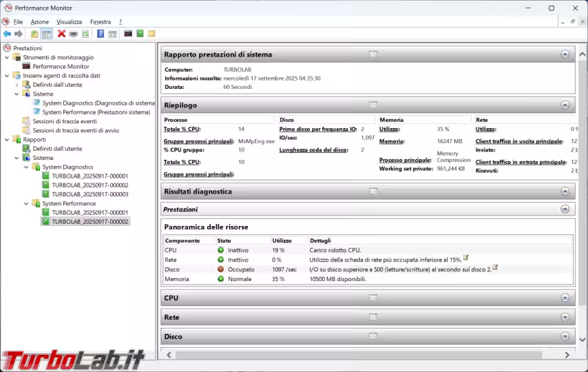Expand the Definiti dall'utente node under agents
Viewport: 588px width, 372px height.
pyautogui.click(x=17, y=85)
